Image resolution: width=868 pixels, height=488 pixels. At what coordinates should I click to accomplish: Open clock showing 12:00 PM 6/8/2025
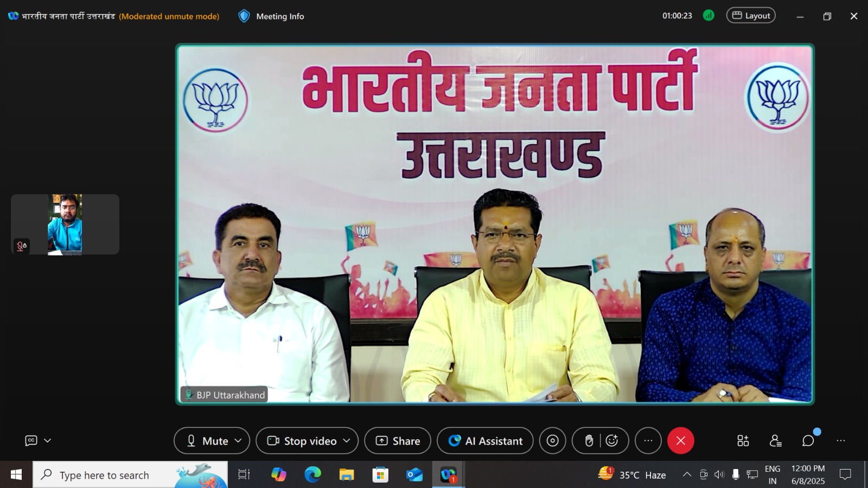point(808,475)
